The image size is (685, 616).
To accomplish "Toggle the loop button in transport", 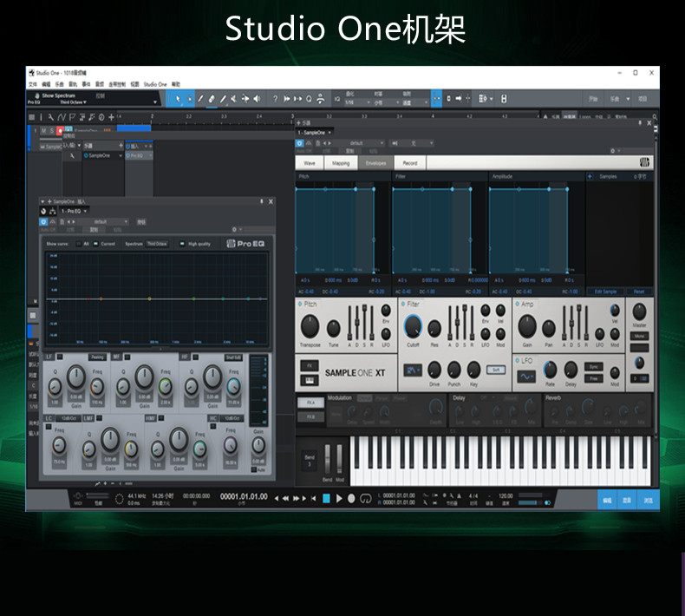I will [366, 499].
